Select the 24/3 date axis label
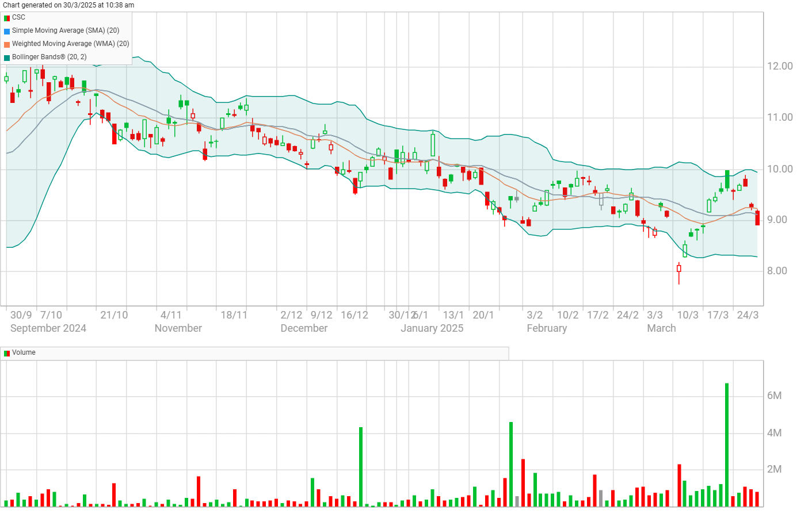Screen dimensions: 812x514 [748, 315]
